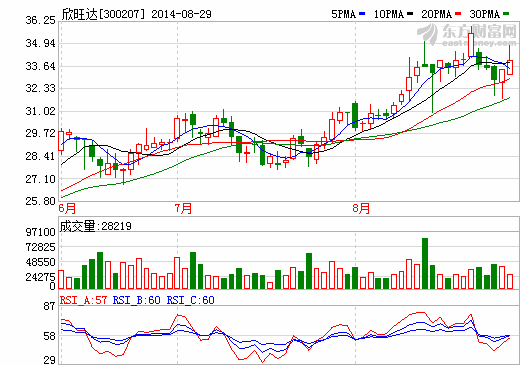This screenshot has width=520, height=365.
Task: Click the 20PMA red legend marker
Action: point(458,14)
